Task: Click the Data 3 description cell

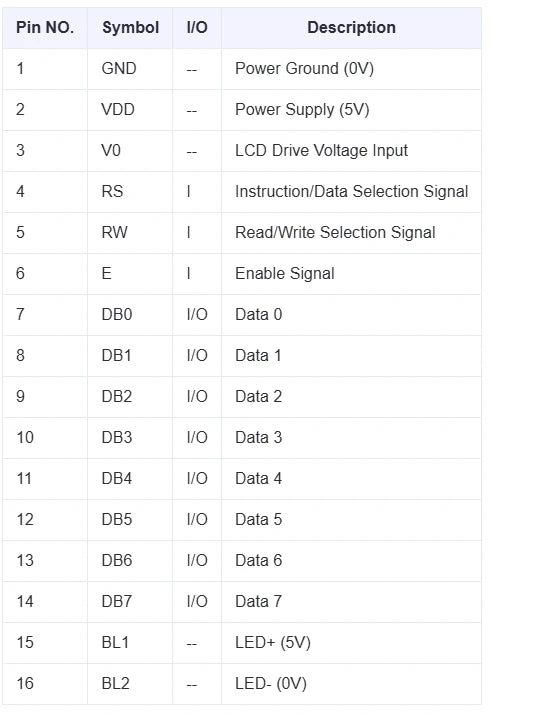Action: [351, 438]
